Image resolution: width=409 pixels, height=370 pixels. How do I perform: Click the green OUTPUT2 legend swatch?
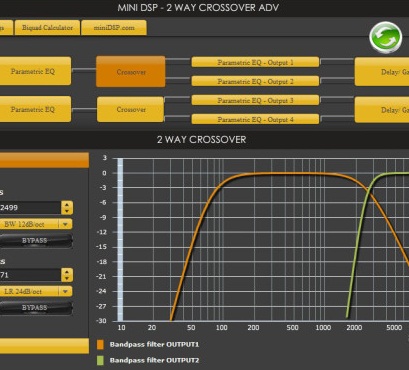tap(100, 360)
